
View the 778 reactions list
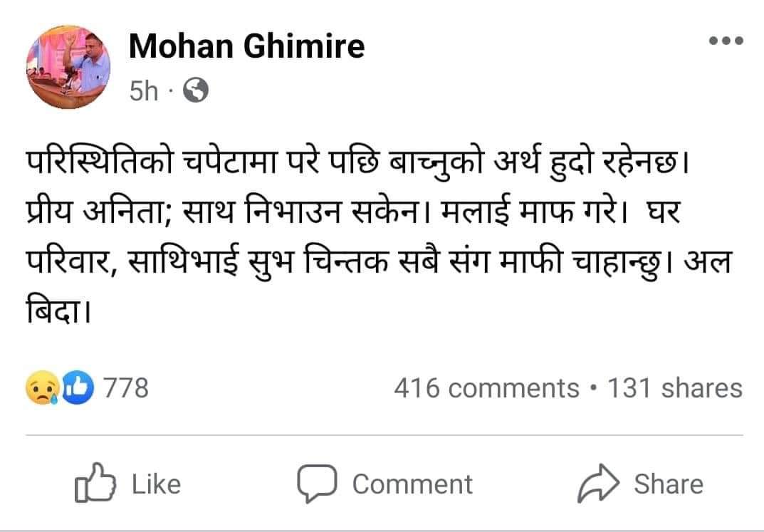126,388
